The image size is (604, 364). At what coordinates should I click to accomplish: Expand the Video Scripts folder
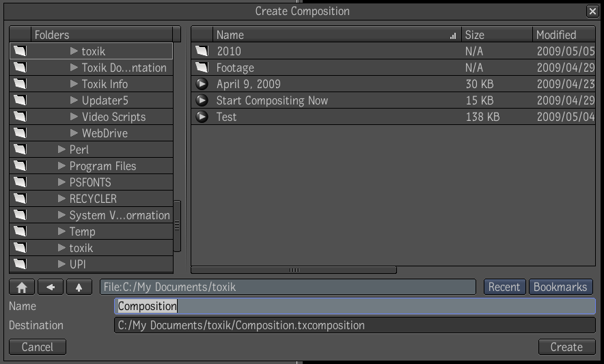(74, 117)
